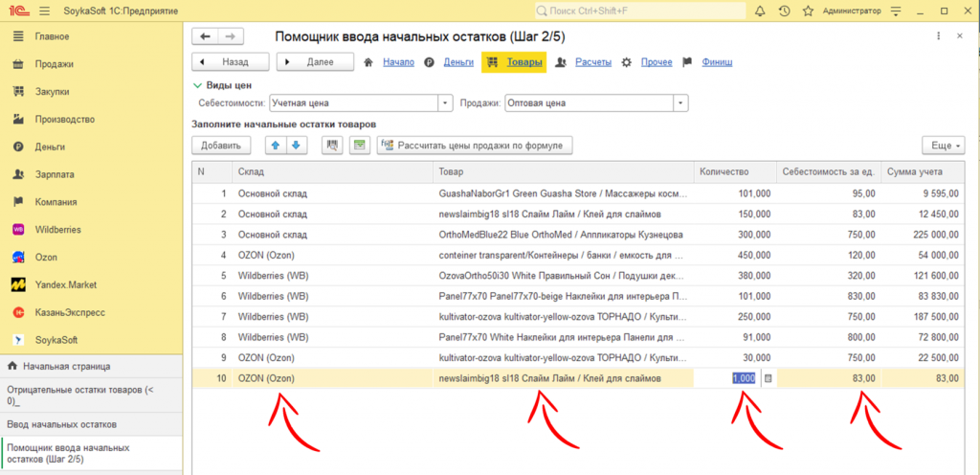Click the notifications bell icon
Screen dimensions: 980x475
click(761, 11)
